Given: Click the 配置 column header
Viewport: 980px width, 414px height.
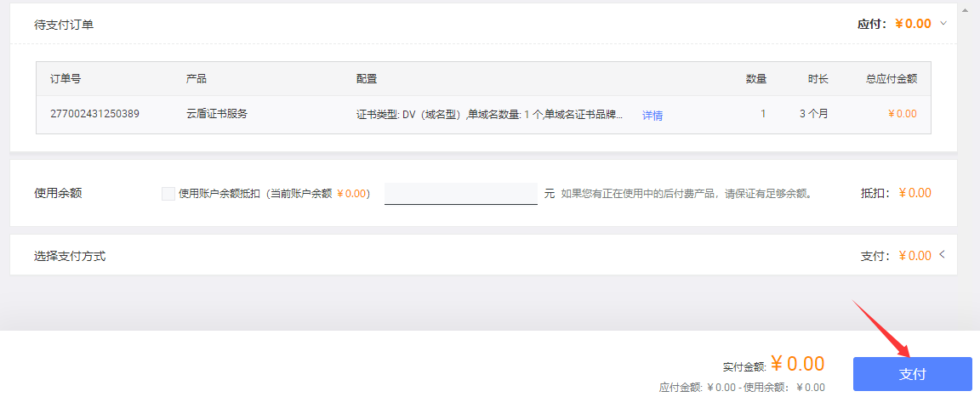Looking at the screenshot, I should point(367,79).
